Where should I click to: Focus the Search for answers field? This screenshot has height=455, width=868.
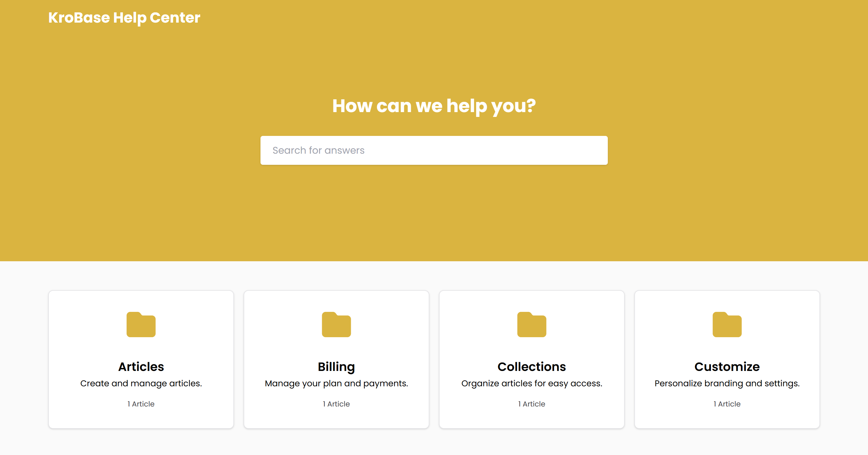point(434,150)
